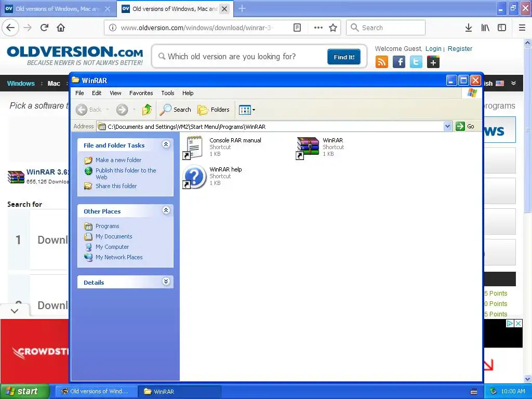The height and width of the screenshot is (399, 532).
Task: Go to My Network Places
Action: (x=119, y=257)
